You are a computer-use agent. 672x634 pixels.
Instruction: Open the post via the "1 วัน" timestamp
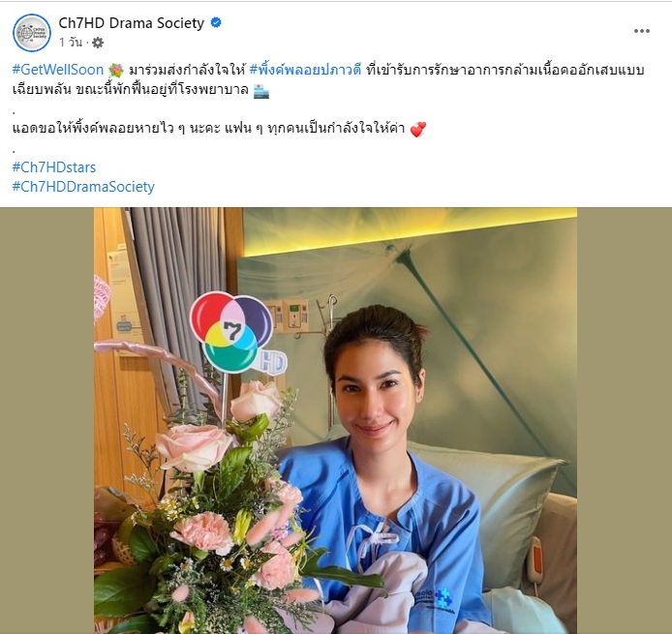(x=71, y=43)
